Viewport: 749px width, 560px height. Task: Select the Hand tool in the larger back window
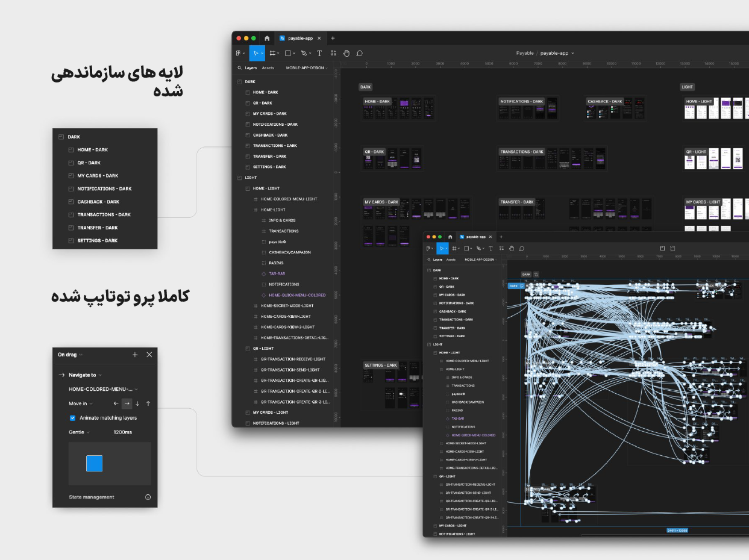(x=346, y=53)
